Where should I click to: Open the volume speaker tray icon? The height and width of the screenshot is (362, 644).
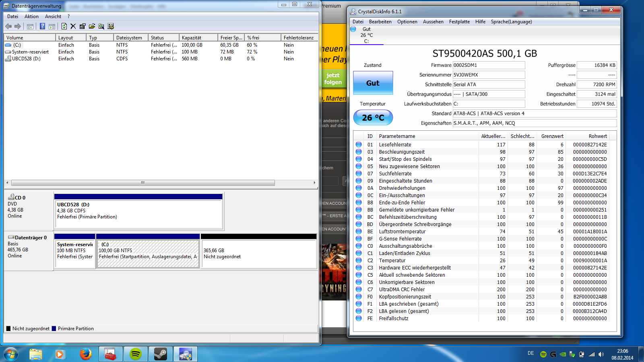click(601, 354)
